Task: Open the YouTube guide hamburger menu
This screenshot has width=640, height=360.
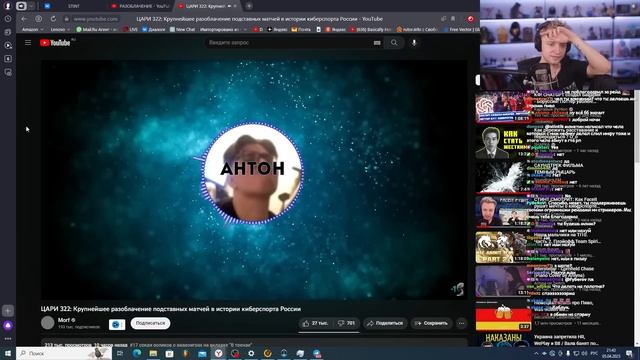Action: 28,42
